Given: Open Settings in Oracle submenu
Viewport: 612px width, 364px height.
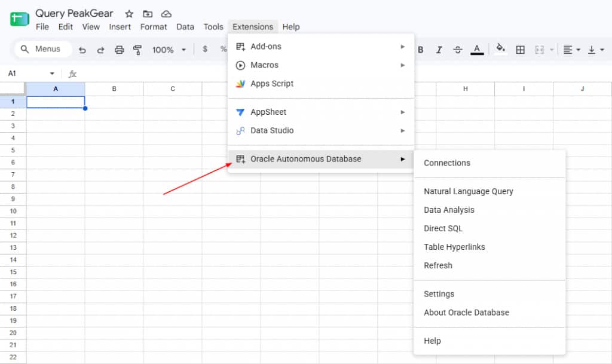Looking at the screenshot, I should pyautogui.click(x=489, y=294).
